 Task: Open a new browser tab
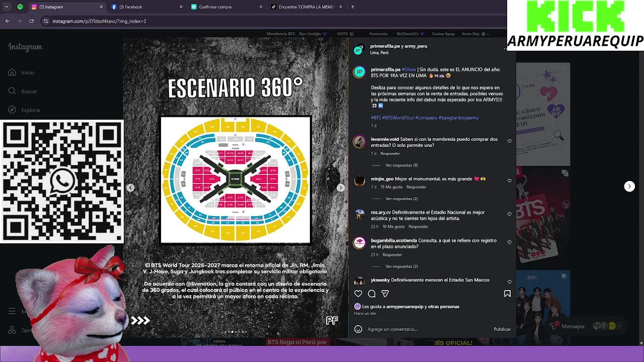point(353,7)
